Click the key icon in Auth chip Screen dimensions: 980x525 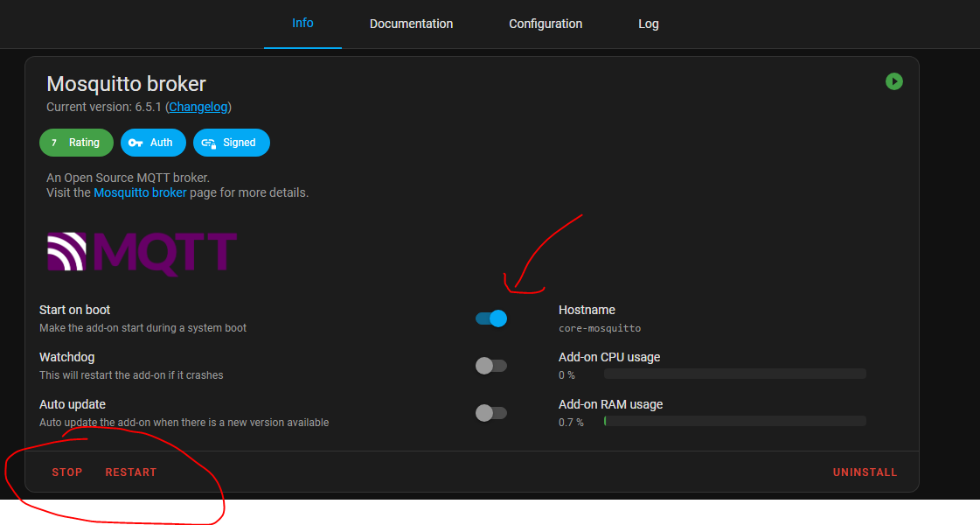pyautogui.click(x=136, y=143)
